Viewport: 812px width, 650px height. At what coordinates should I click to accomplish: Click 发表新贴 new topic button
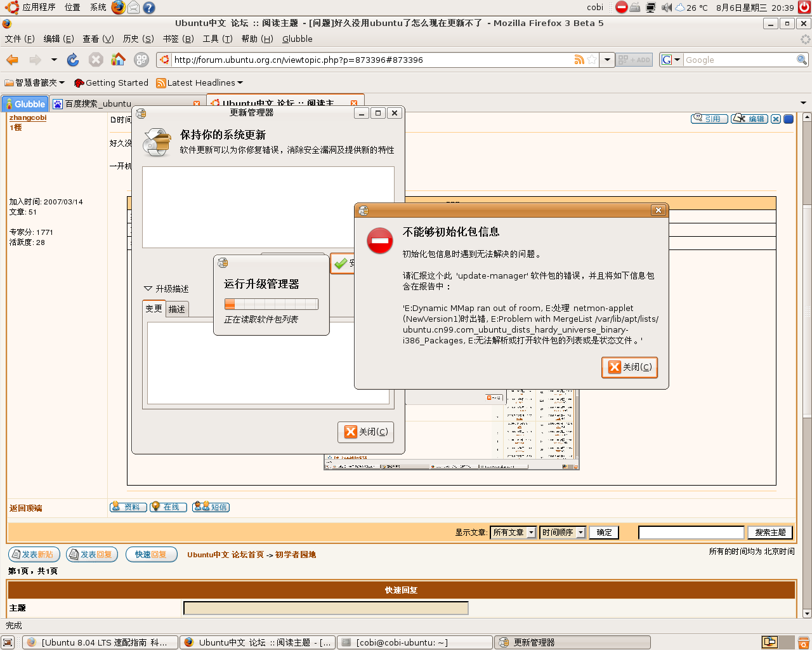point(34,554)
